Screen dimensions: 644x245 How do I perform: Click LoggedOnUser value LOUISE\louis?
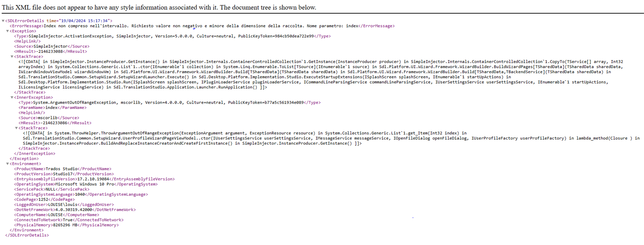[63, 205]
